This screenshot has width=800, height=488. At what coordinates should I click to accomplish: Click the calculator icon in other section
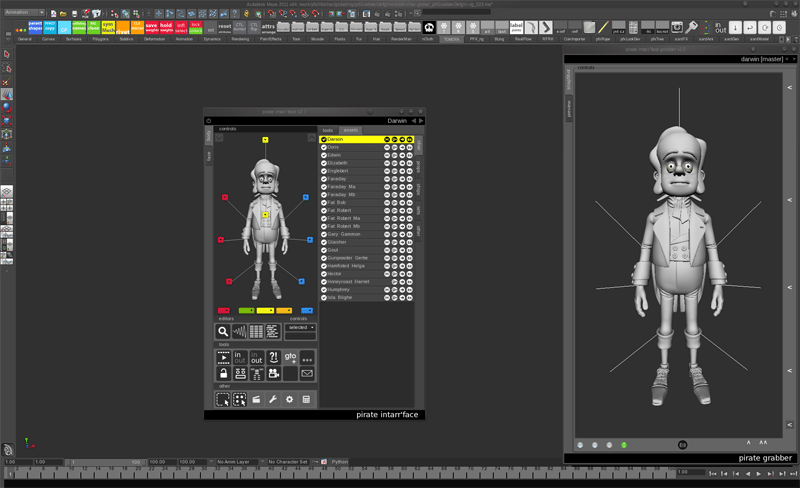307,400
